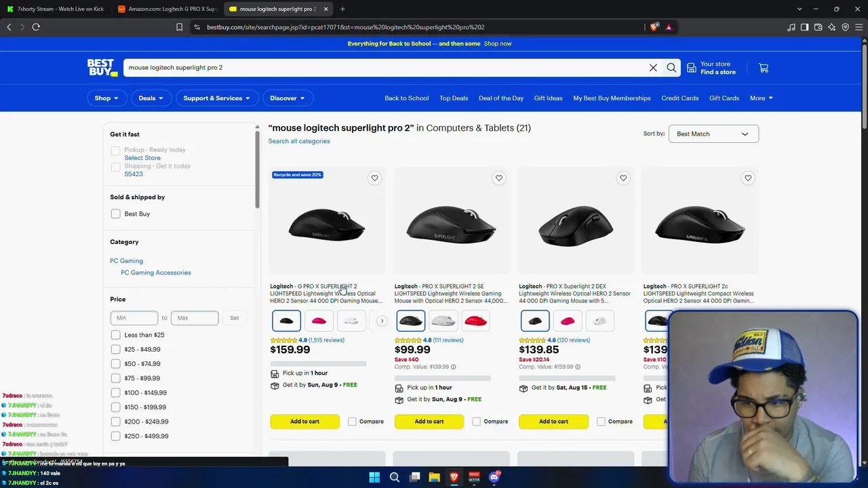Select the red swatch for PRO X SUPERLIGHT 2 SE
868x488 pixels.
click(x=475, y=321)
